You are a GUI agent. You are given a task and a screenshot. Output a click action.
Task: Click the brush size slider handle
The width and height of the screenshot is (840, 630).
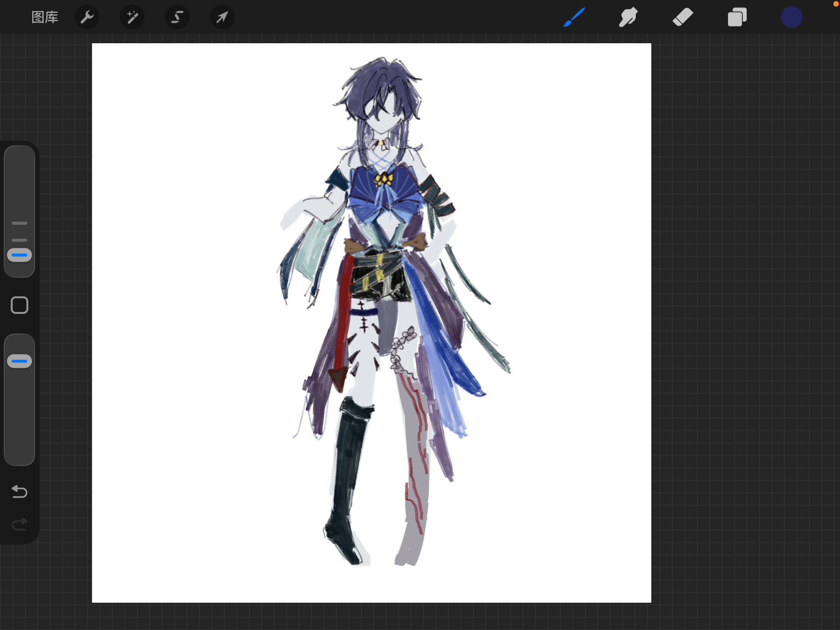pos(19,255)
